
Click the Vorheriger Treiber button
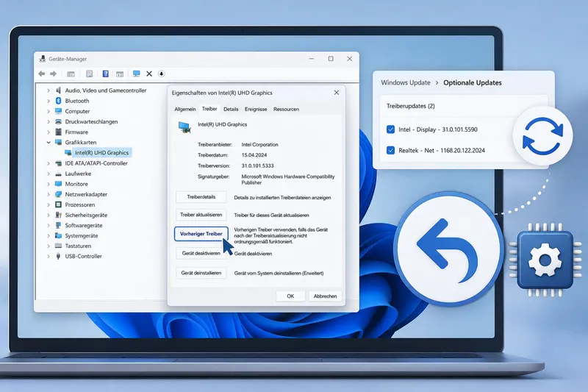(201, 234)
